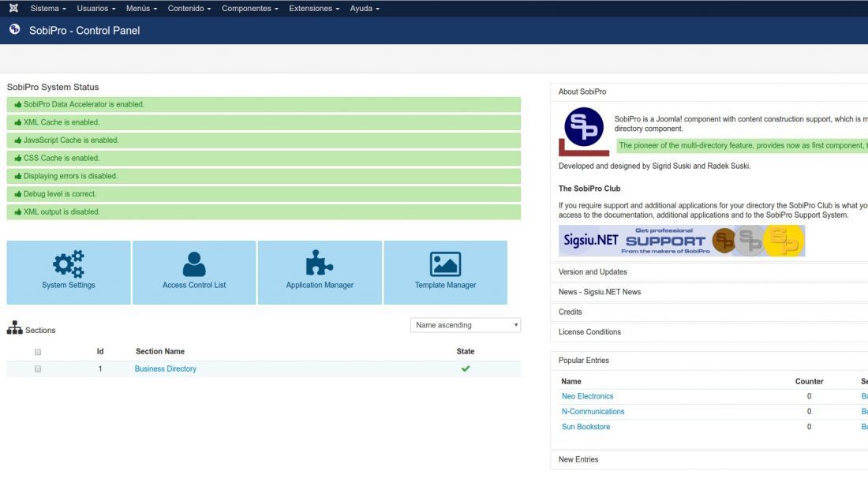The width and height of the screenshot is (868, 490).
Task: Open the Sun Bookstore entry link
Action: (586, 427)
